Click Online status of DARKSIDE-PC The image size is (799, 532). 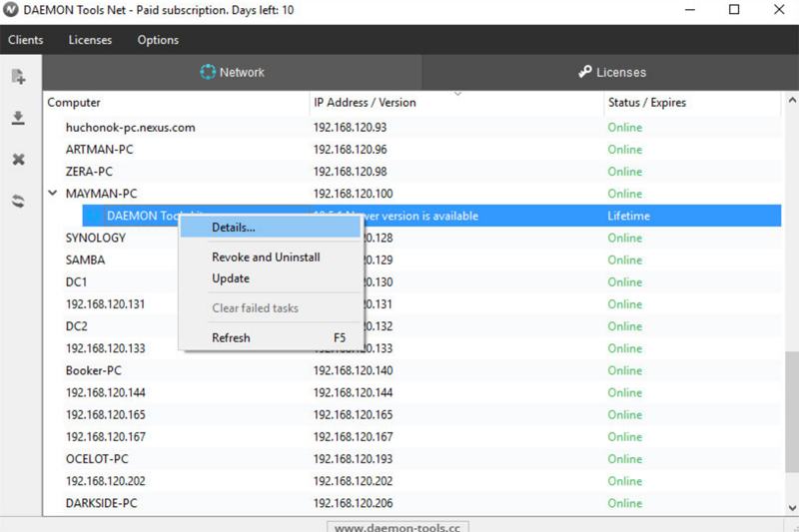click(x=625, y=503)
